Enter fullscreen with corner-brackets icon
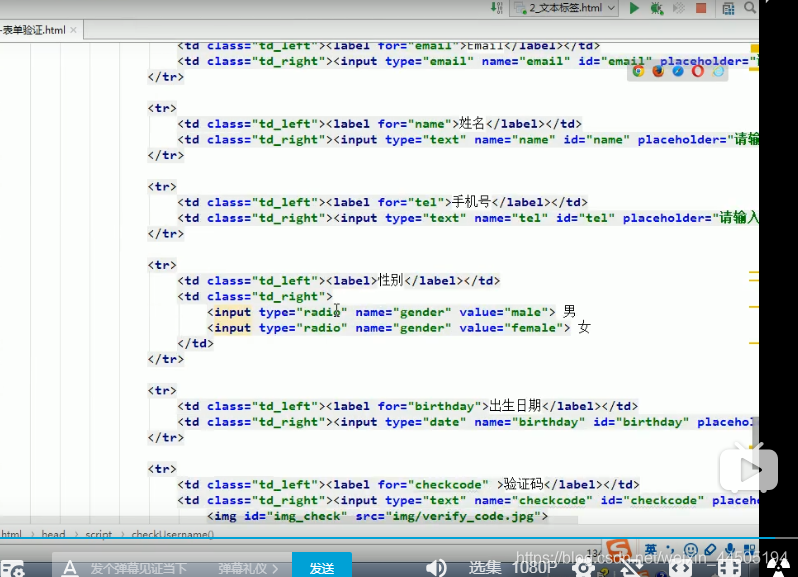 coord(729,568)
